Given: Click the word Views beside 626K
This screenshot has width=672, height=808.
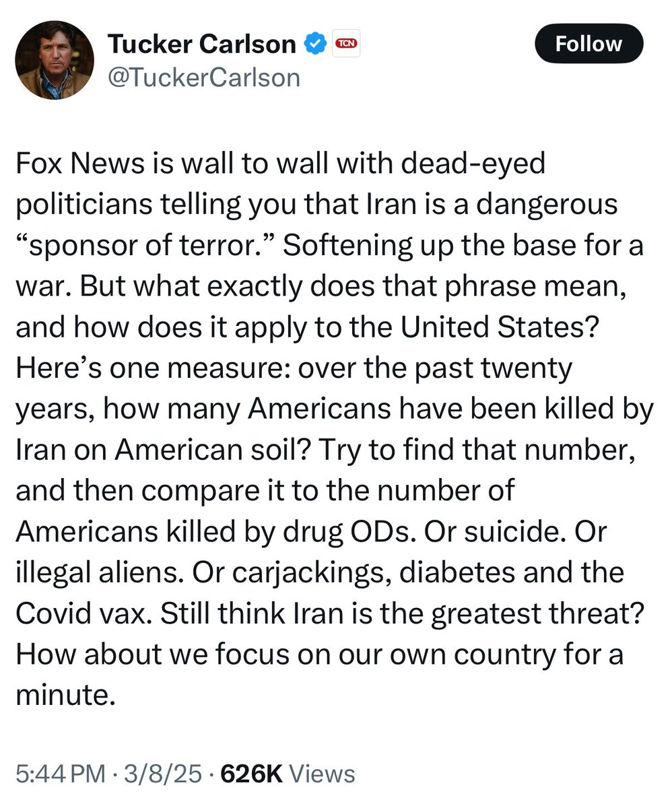Looking at the screenshot, I should [x=322, y=773].
